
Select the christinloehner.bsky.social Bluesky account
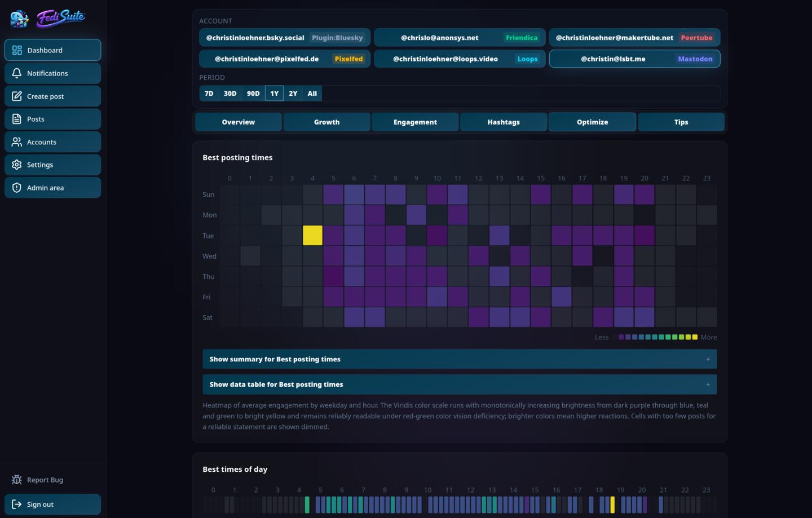click(x=285, y=38)
